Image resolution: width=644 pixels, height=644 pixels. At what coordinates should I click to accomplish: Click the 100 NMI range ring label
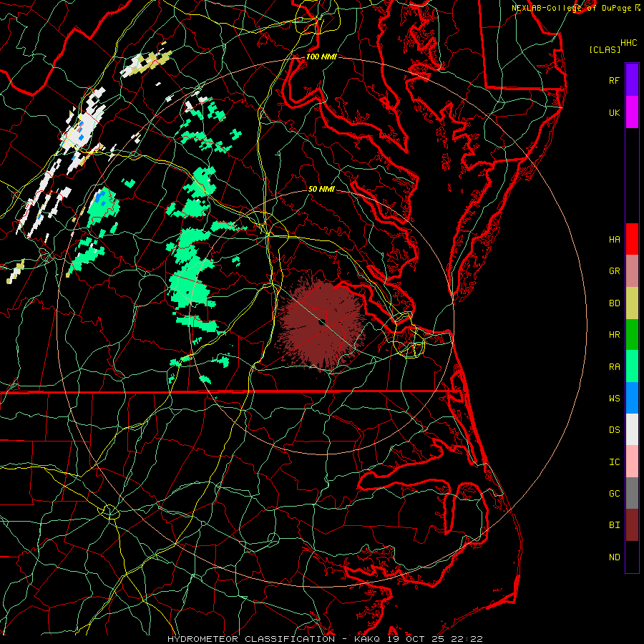321,57
